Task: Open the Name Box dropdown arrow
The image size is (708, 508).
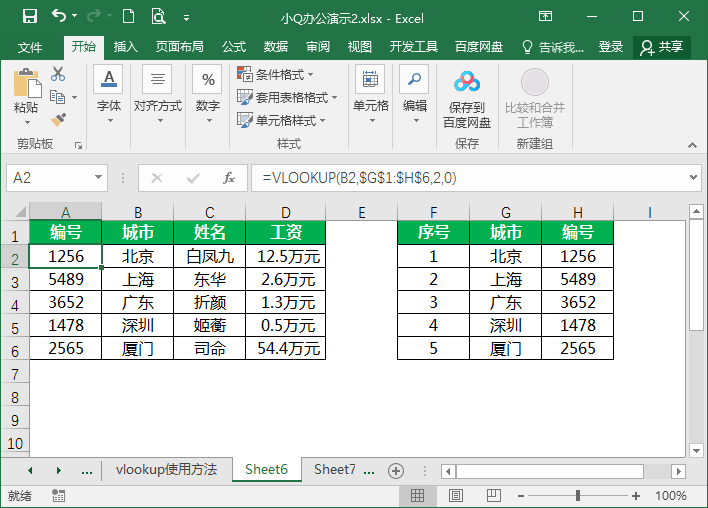Action: [x=98, y=177]
